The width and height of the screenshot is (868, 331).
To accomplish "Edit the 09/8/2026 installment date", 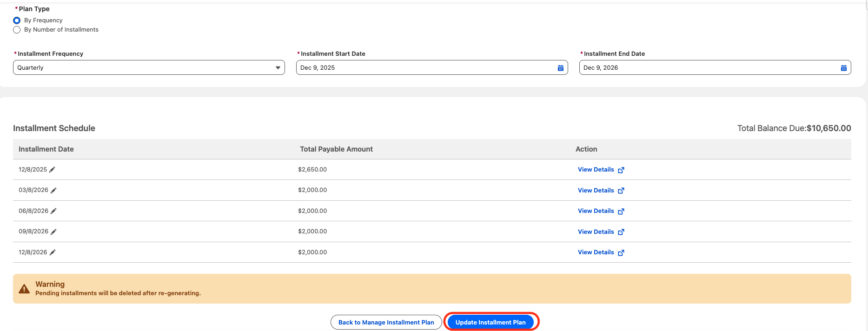I will (x=53, y=232).
